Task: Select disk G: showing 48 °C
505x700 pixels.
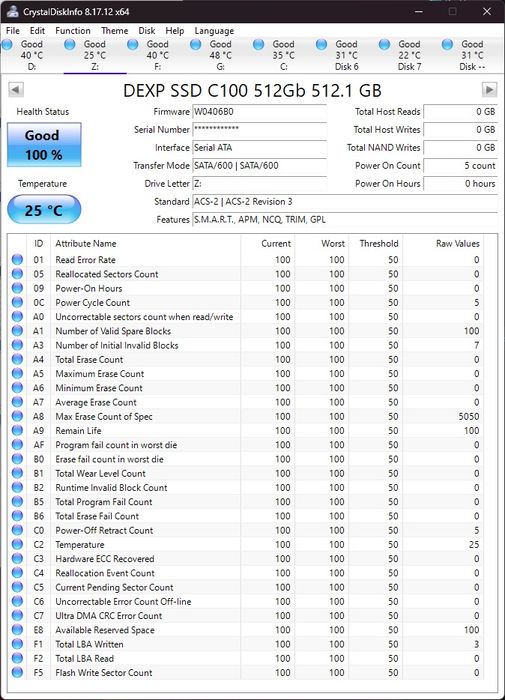Action: coord(221,55)
